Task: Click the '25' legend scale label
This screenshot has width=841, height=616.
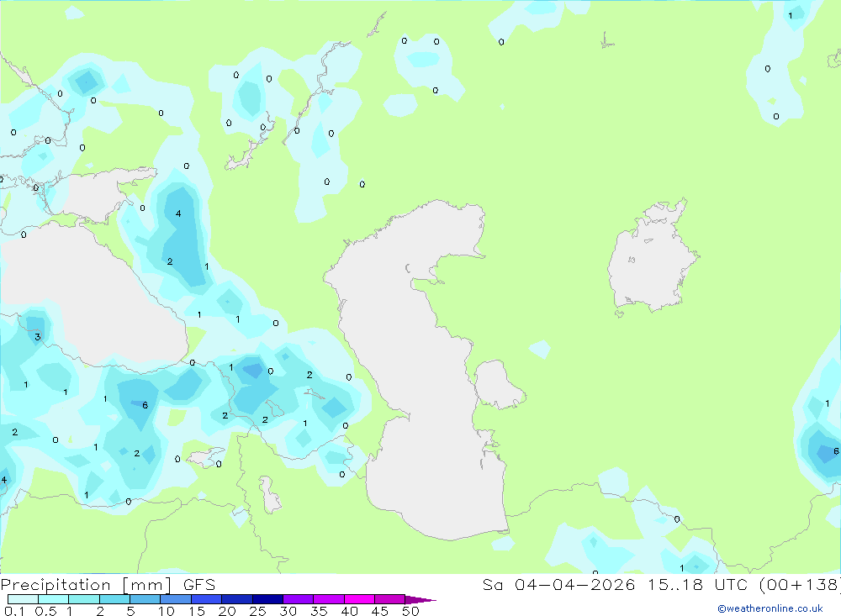Action: [257, 611]
